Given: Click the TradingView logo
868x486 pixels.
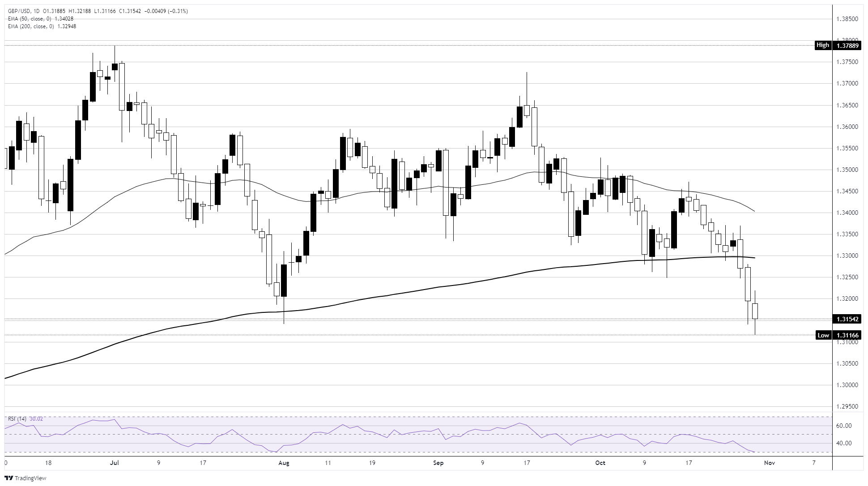Looking at the screenshot, I should click(x=25, y=478).
